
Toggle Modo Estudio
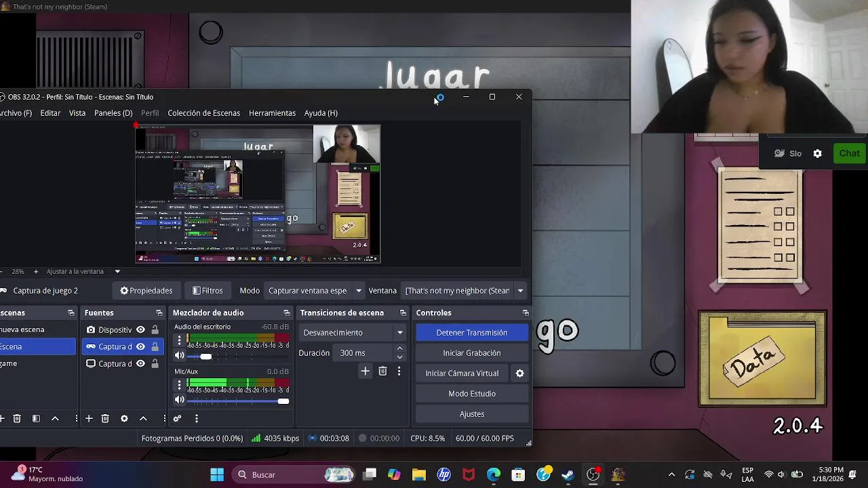point(472,394)
